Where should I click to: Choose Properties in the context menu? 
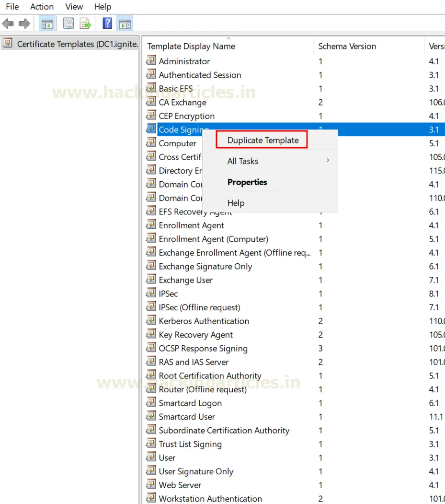coord(247,182)
